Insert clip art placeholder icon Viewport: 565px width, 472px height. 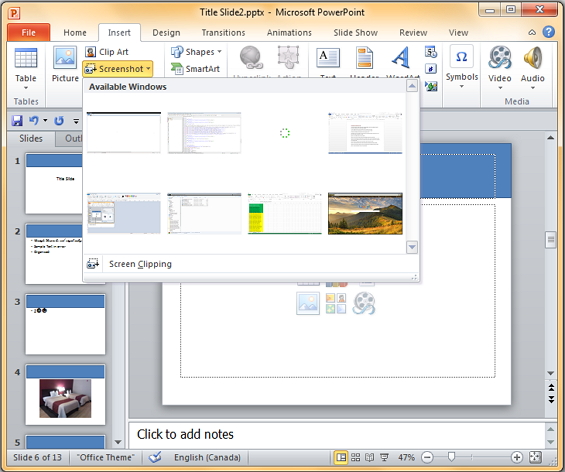pyautogui.click(x=336, y=303)
